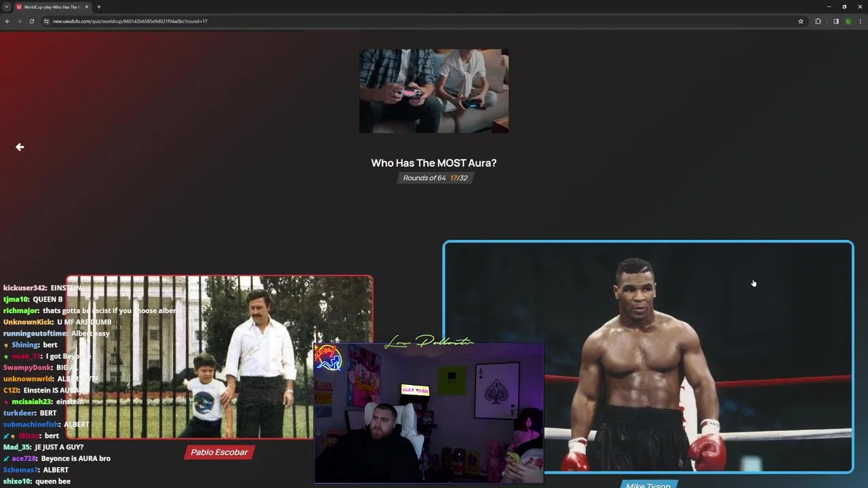Image resolution: width=868 pixels, height=488 pixels.
Task: Open the Extensions puzzle icon
Action: pyautogui.click(x=818, y=21)
